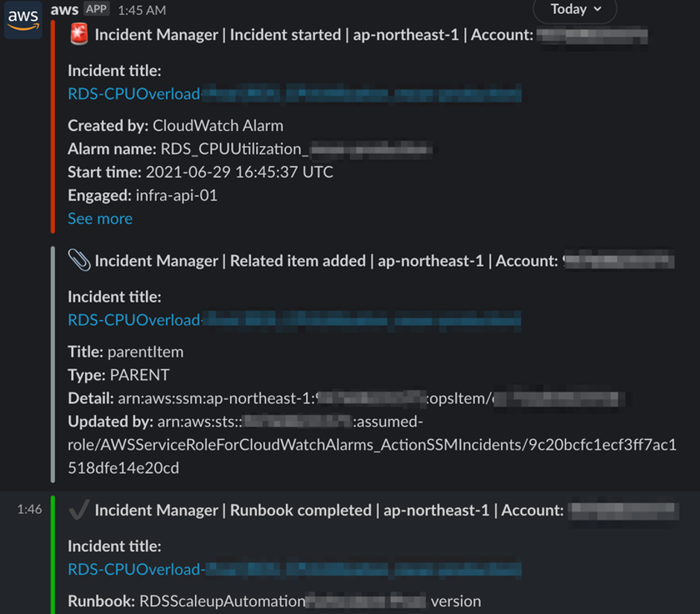Open the 1:46 message timestamp
Viewport: 700px width, 614px height.
coord(29,510)
